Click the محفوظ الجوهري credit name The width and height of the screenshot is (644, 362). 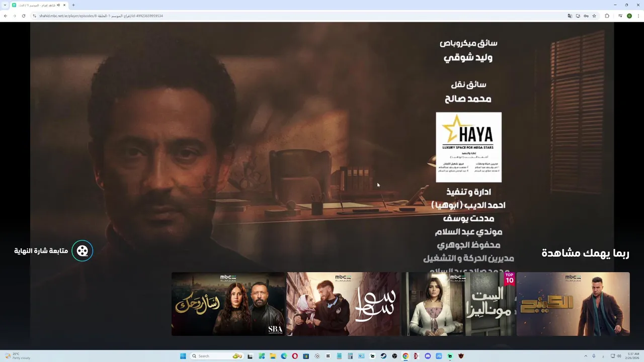pos(468,245)
